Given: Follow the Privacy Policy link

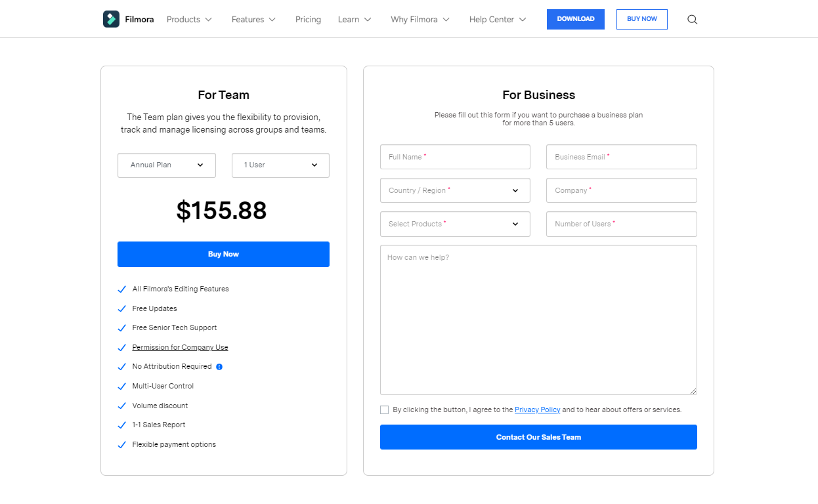Looking at the screenshot, I should [537, 410].
